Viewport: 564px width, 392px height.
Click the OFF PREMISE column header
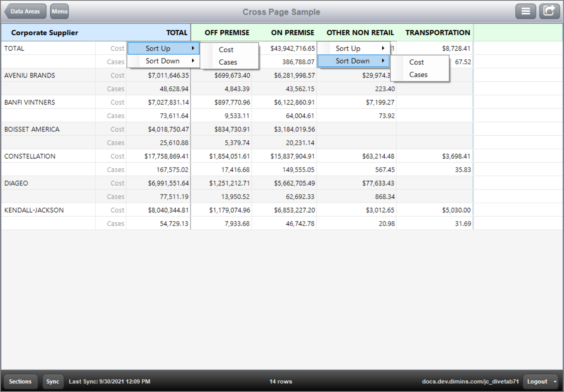[227, 33]
